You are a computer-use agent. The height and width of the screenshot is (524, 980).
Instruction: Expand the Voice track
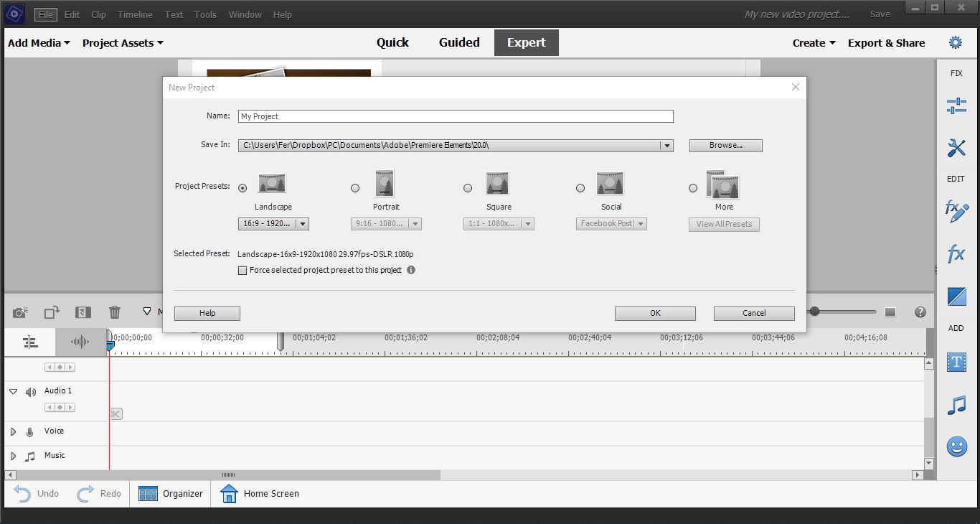tap(13, 432)
